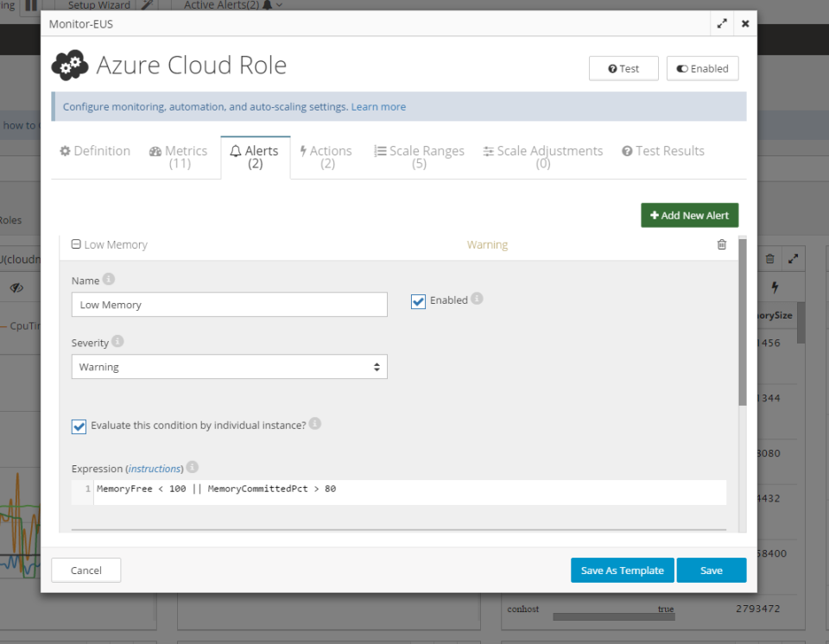
Task: Expand the Monitor-EUS dialog to fullscreen
Action: (722, 24)
